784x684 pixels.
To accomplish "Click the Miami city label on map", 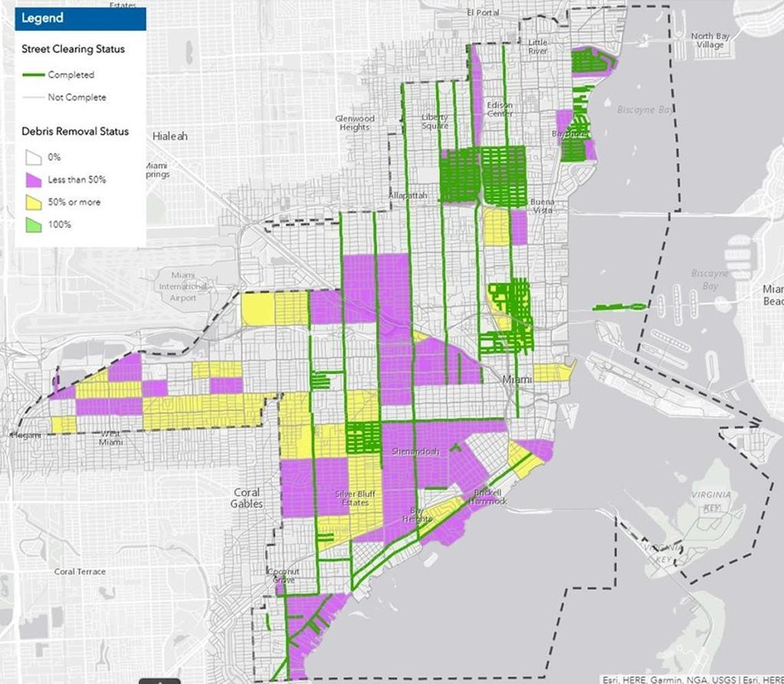I will [x=517, y=379].
